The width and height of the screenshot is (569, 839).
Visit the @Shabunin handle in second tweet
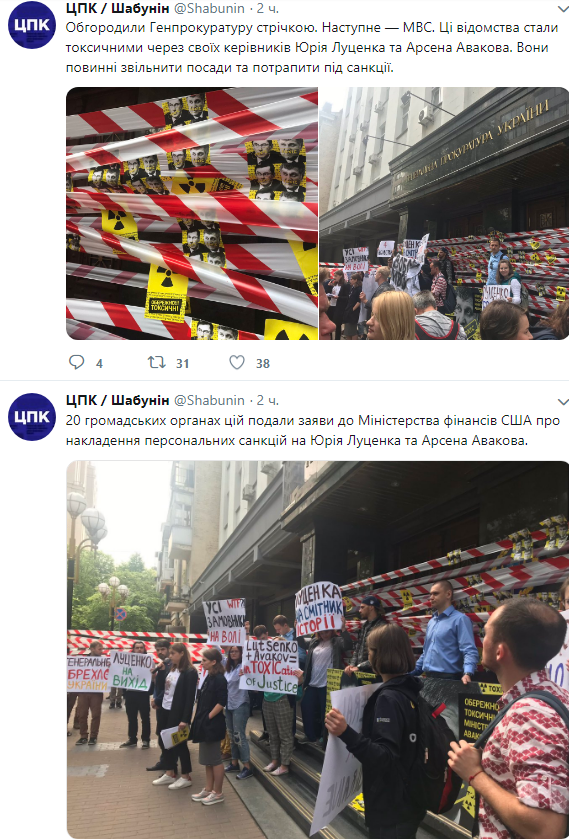point(209,400)
